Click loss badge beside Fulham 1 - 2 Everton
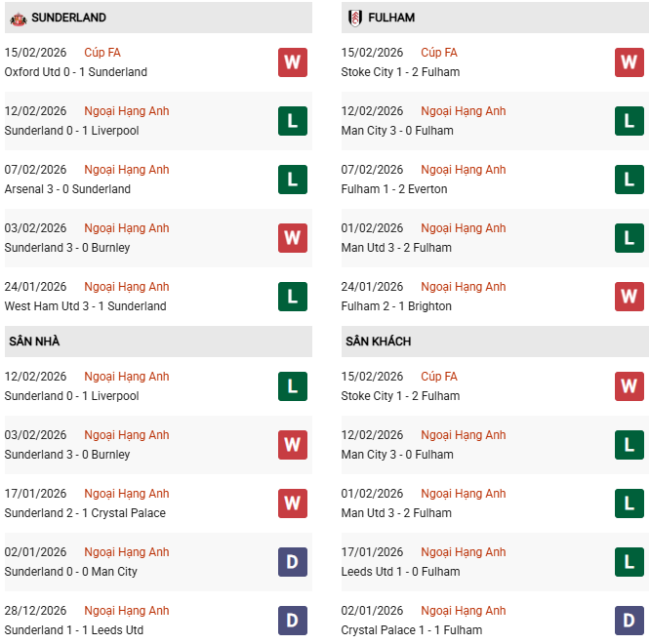Screen dimensions: 650x644 629,180
